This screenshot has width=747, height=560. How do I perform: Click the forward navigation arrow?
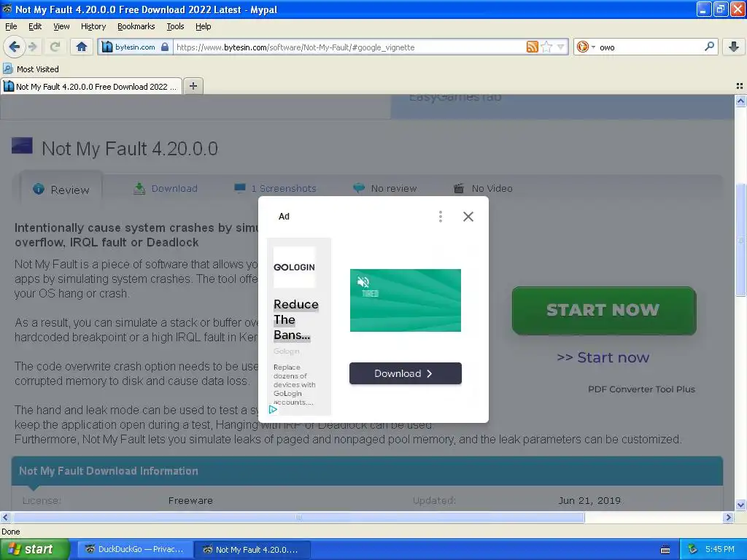pos(32,47)
